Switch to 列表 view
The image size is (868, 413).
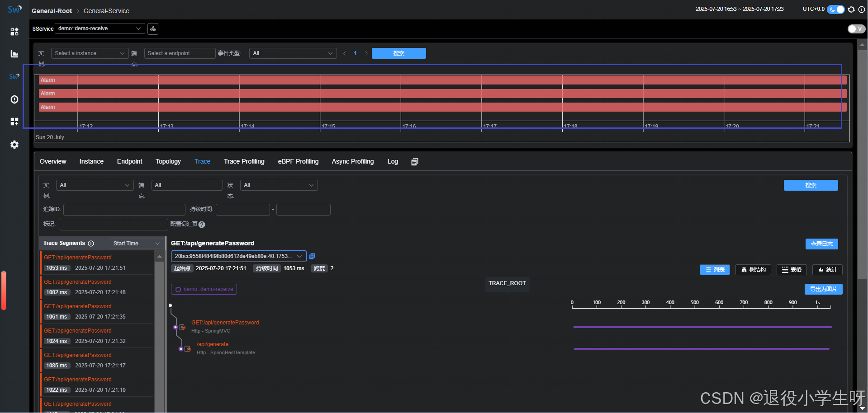715,270
